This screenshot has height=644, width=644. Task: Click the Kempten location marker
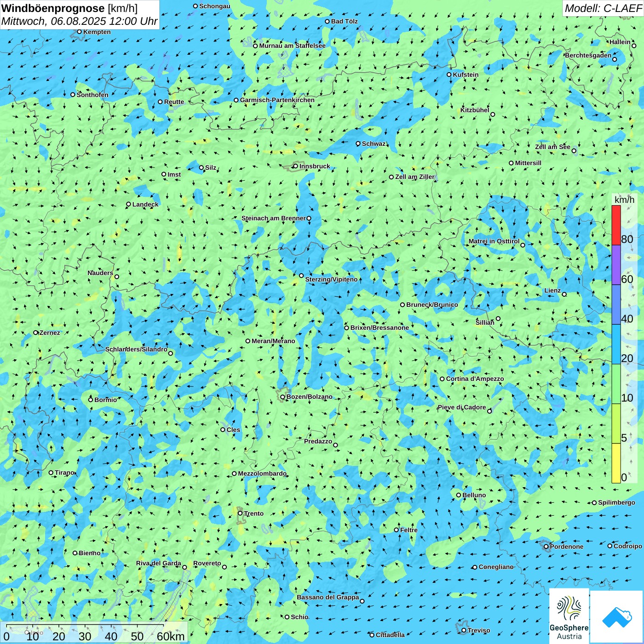[x=79, y=32]
